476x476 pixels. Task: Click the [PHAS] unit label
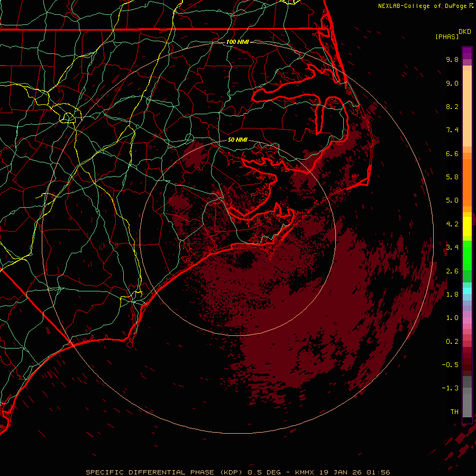[x=447, y=36]
